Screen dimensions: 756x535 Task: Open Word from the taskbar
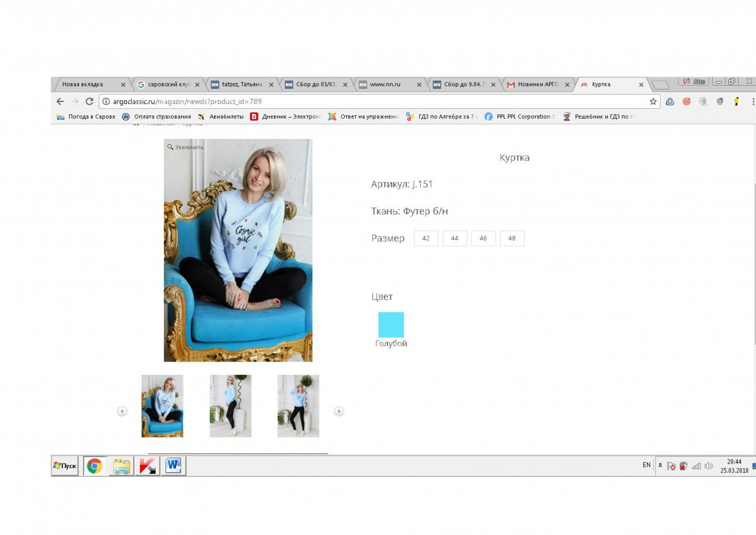[173, 466]
